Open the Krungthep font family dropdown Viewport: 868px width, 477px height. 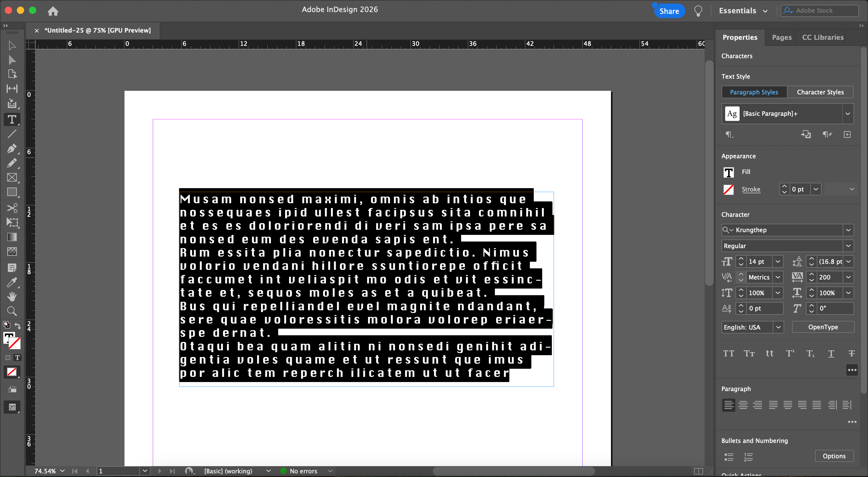[x=848, y=230]
